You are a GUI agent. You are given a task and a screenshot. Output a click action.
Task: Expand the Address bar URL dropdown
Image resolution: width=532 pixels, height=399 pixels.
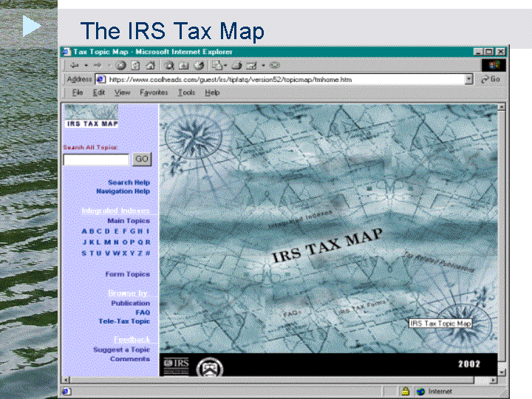click(x=468, y=79)
